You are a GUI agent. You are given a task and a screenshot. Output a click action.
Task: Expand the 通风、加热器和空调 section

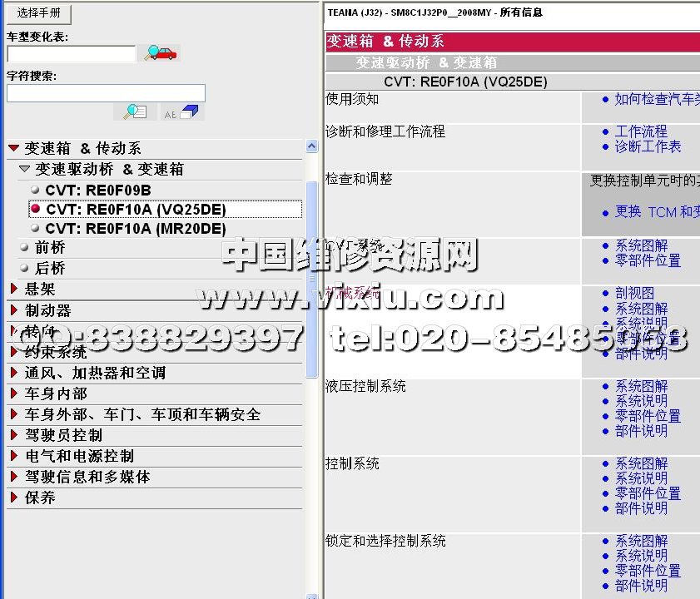pos(14,372)
